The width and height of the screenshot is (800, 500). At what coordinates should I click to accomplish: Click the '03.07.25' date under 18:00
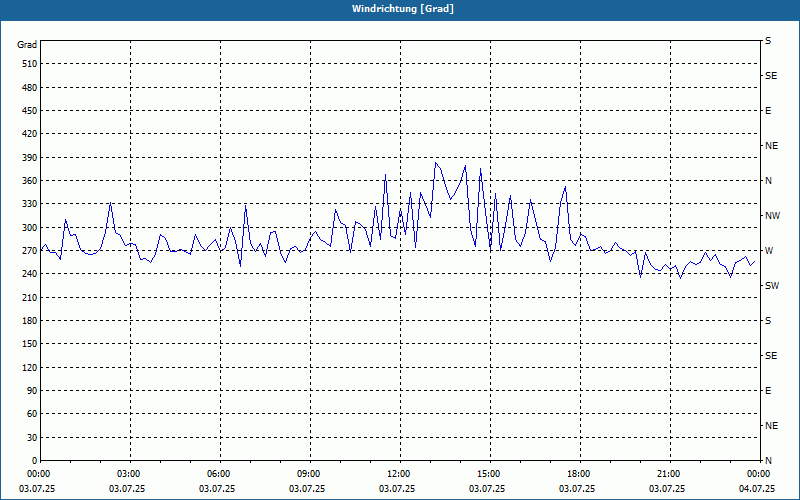coord(577,488)
